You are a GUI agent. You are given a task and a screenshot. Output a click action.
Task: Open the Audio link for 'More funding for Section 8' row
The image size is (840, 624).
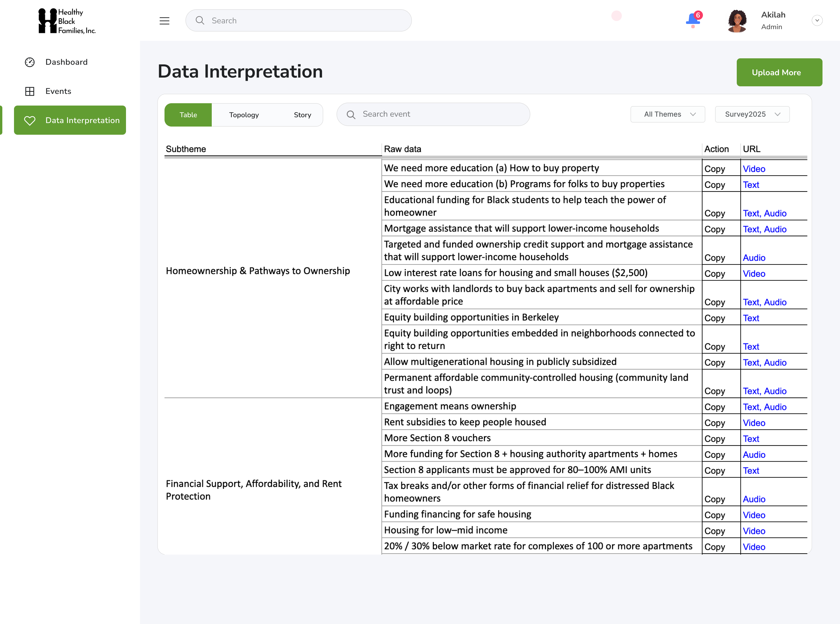click(754, 455)
